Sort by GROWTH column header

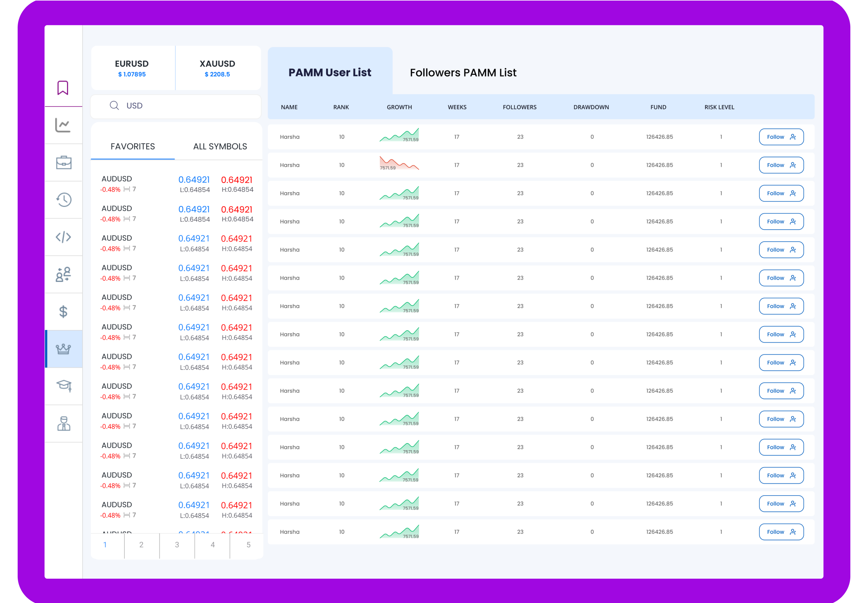(x=399, y=107)
